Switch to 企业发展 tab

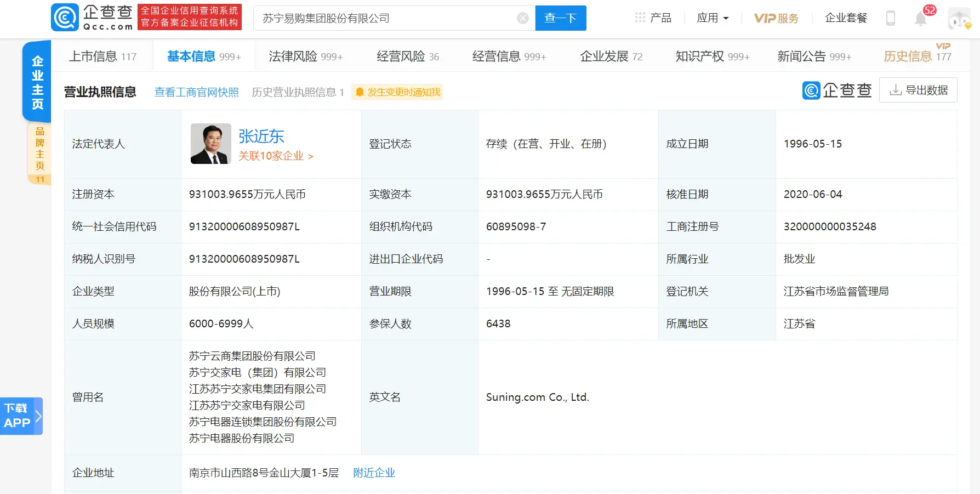(611, 56)
